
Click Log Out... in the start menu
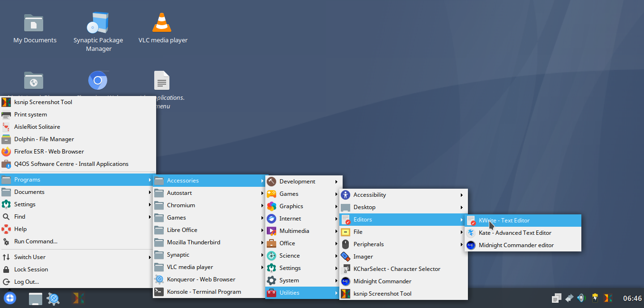[x=27, y=282]
